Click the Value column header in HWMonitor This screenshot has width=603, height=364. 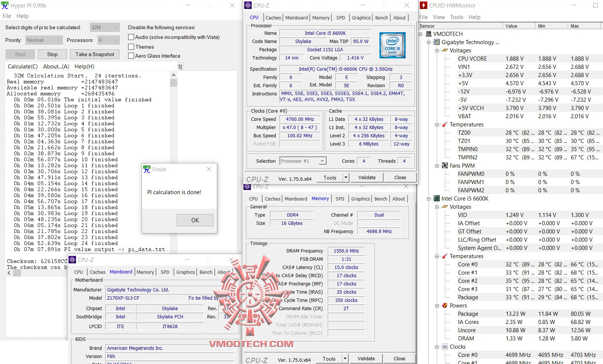[519, 26]
